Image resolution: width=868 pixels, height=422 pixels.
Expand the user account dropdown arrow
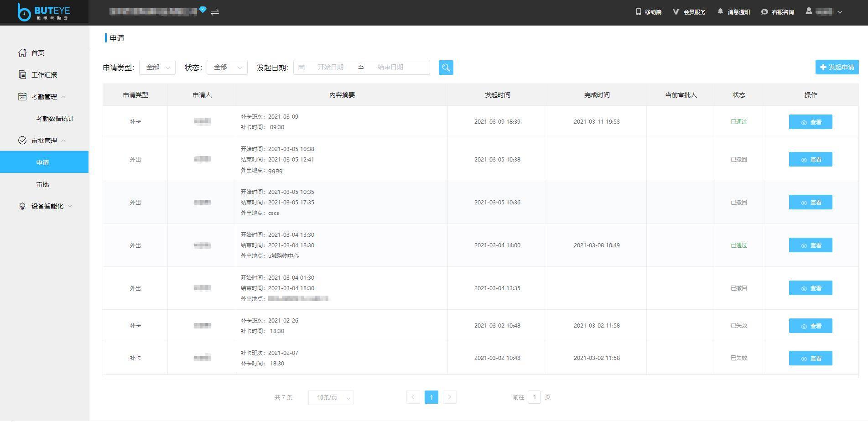point(840,12)
